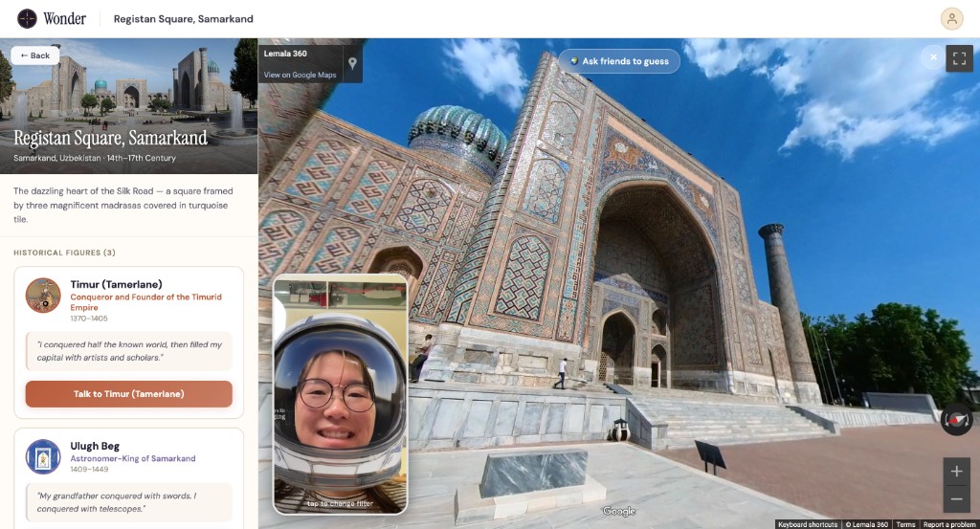Click the Wonder compass logo icon
Image resolution: width=980 pixels, height=529 pixels.
28,18
